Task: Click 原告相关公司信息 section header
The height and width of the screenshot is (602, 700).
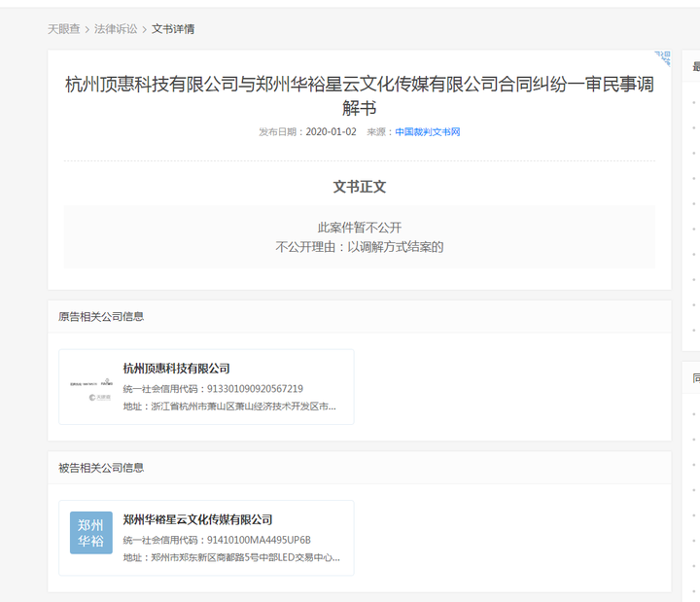Action: 101,317
